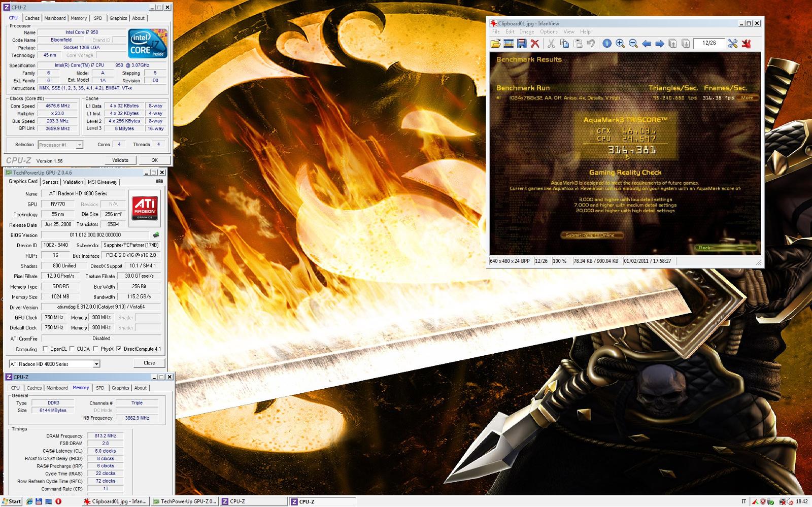This screenshot has width=812, height=507.
Task: Open About IrfanView red mascot icon
Action: tap(746, 44)
